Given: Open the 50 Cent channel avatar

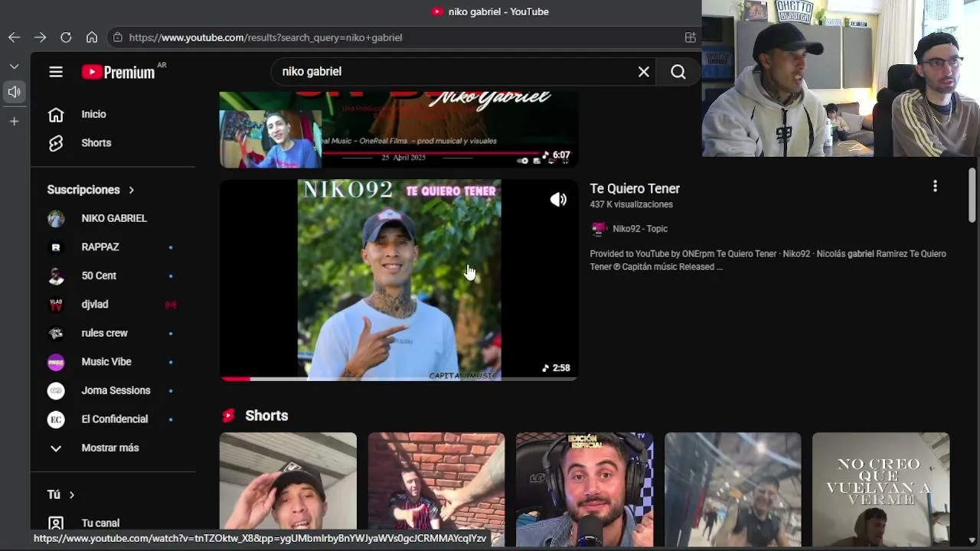Looking at the screenshot, I should coord(56,275).
